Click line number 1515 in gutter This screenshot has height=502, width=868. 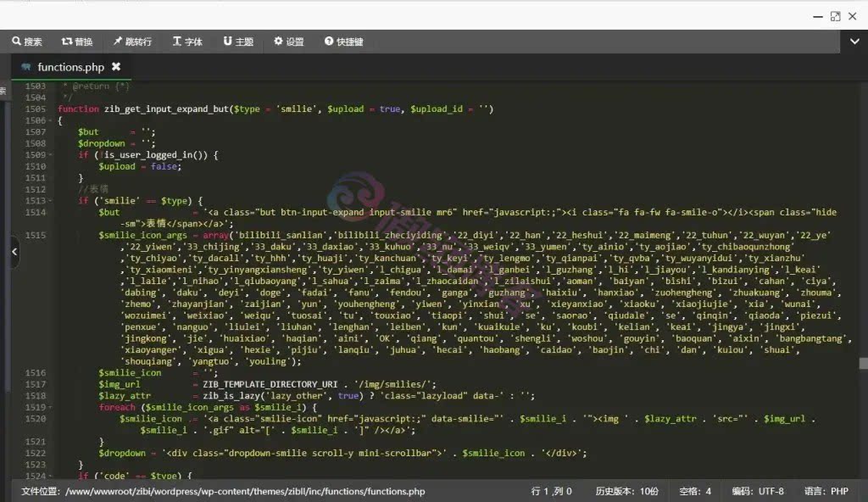pyautogui.click(x=36, y=235)
